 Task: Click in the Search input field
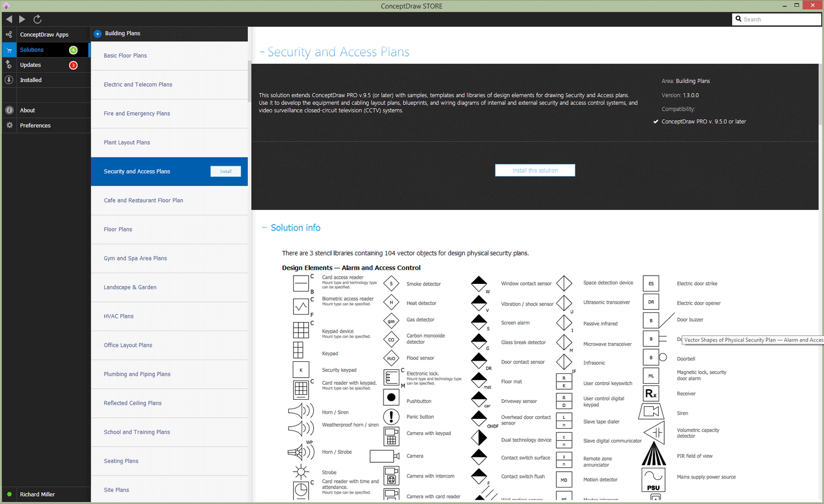[777, 19]
